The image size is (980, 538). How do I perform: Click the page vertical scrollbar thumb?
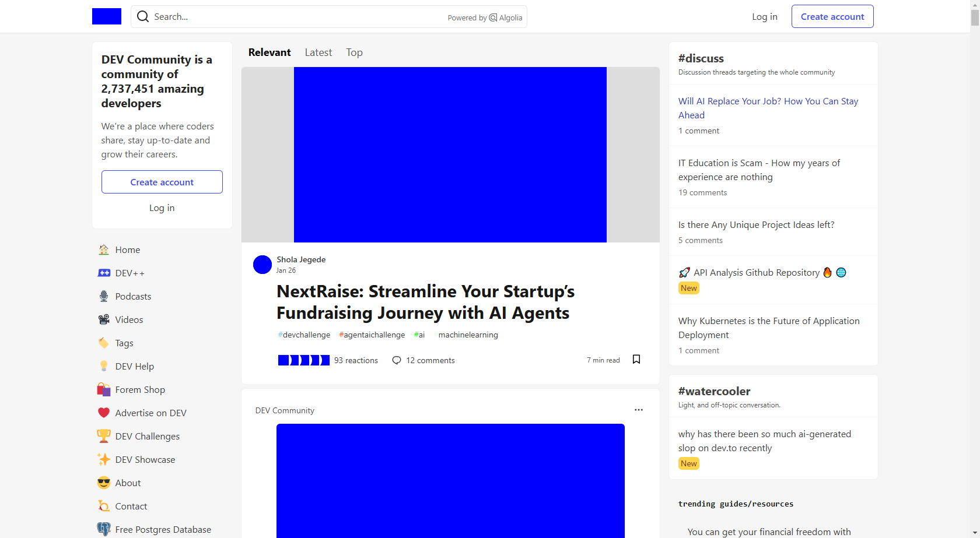tap(975, 17)
